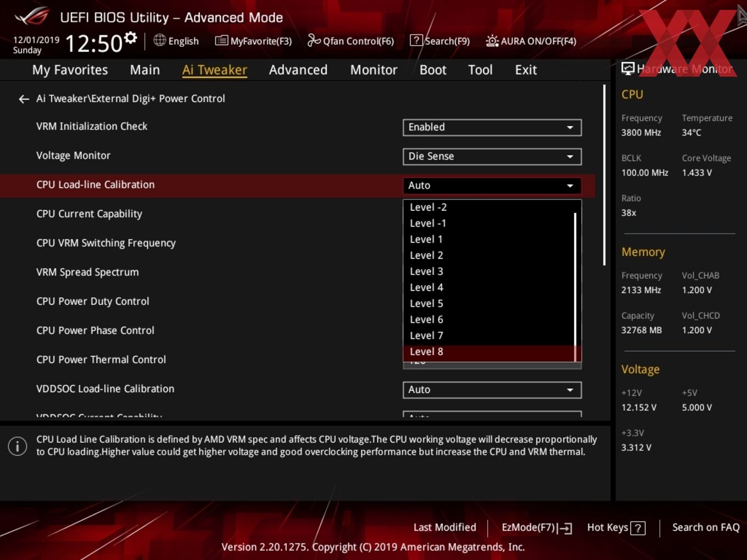Click the CPU section heading in Hardware Monitor
The height and width of the screenshot is (560, 747).
pyautogui.click(x=632, y=94)
